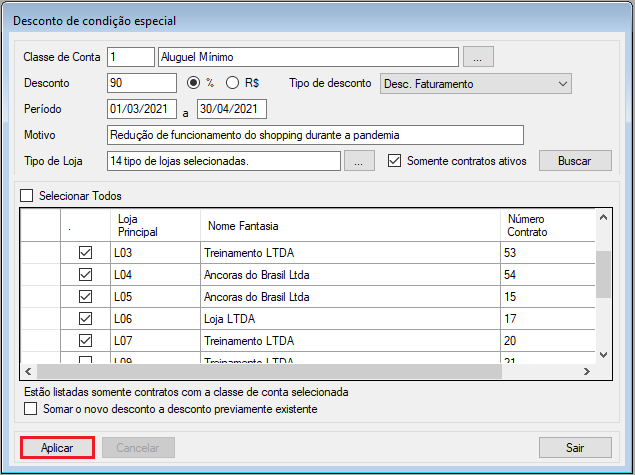Check the Selecionar Todos checkbox
This screenshot has width=635, height=475.
(27, 196)
